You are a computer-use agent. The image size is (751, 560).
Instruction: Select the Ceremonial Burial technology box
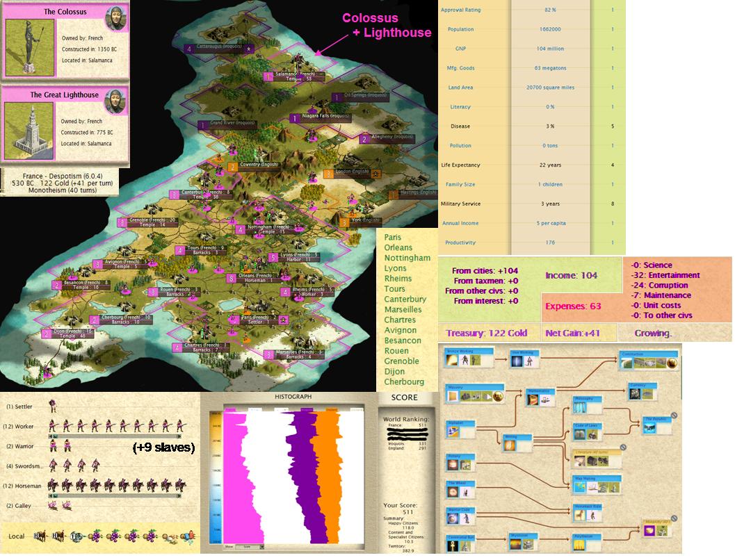pyautogui.click(x=461, y=543)
